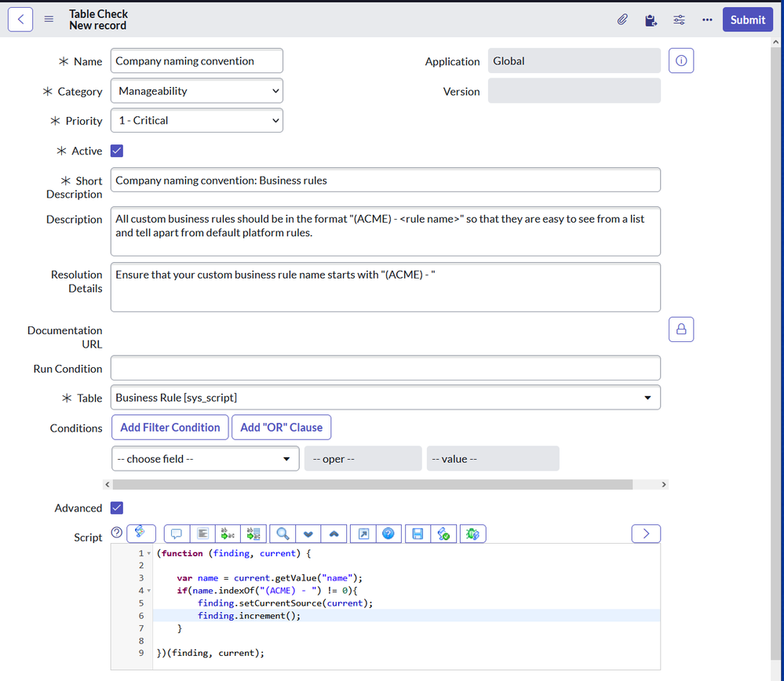The image size is (784, 681).
Task: Click into the empty Run Condition field
Action: coord(385,368)
